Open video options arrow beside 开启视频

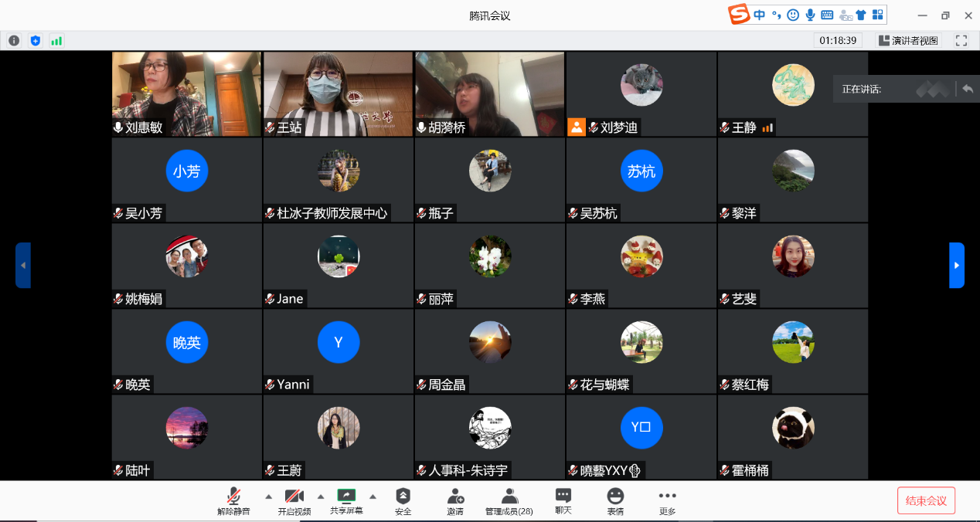coord(321,497)
